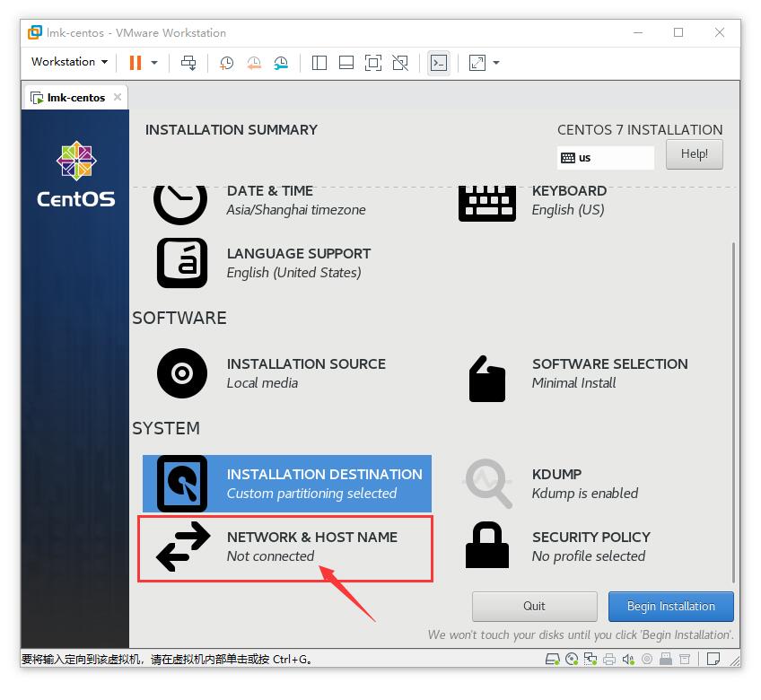
Task: Click the Quit button
Action: pos(534,607)
